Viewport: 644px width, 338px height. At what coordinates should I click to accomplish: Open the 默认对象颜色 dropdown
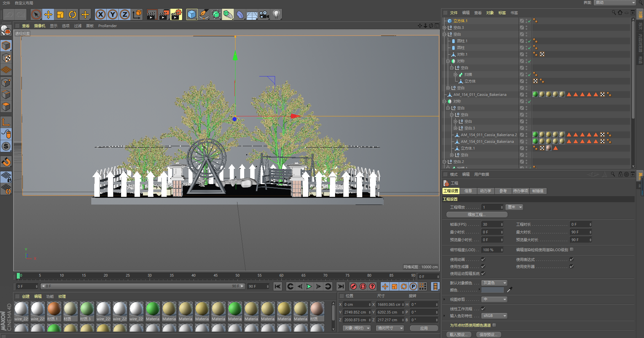(x=494, y=283)
